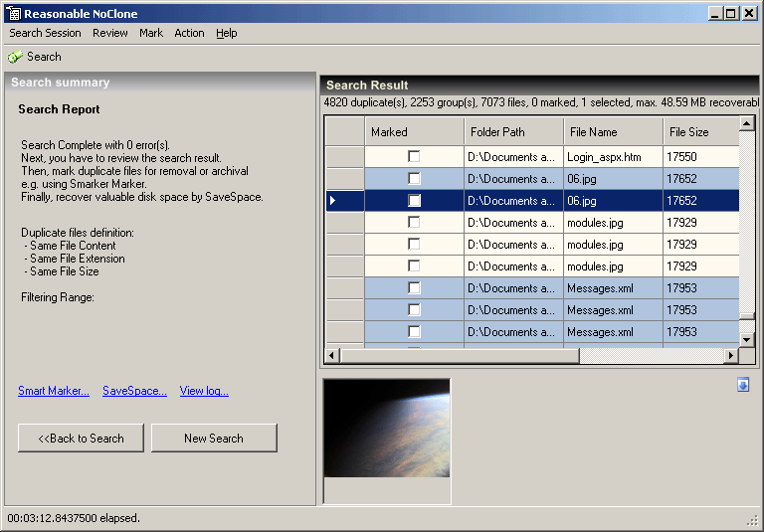Image resolution: width=764 pixels, height=532 pixels.
Task: Open the SaveSpace link
Action: (134, 391)
